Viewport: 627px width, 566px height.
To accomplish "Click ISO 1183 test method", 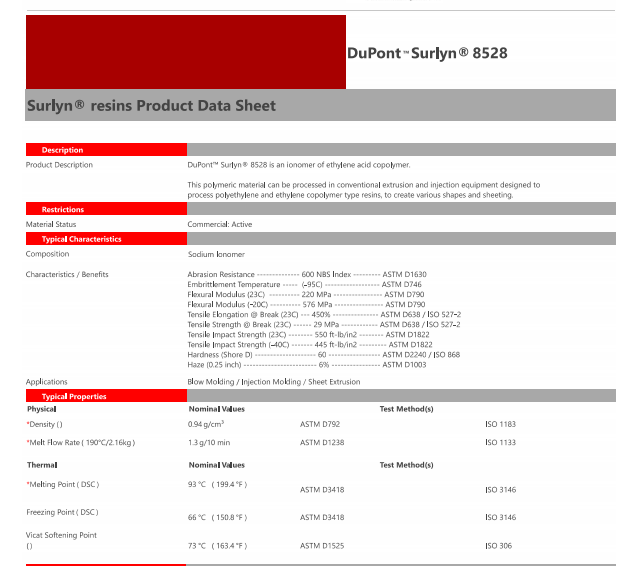I will pos(501,424).
